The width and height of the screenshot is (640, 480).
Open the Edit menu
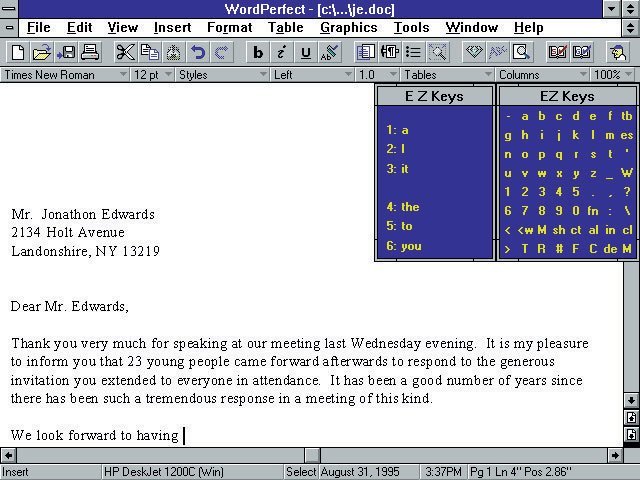80,27
